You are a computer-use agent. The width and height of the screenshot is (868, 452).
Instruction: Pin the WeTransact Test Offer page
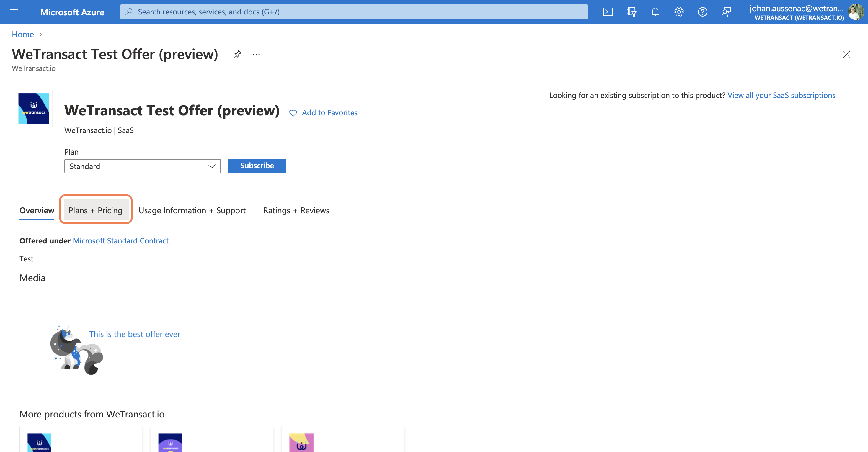coord(237,54)
